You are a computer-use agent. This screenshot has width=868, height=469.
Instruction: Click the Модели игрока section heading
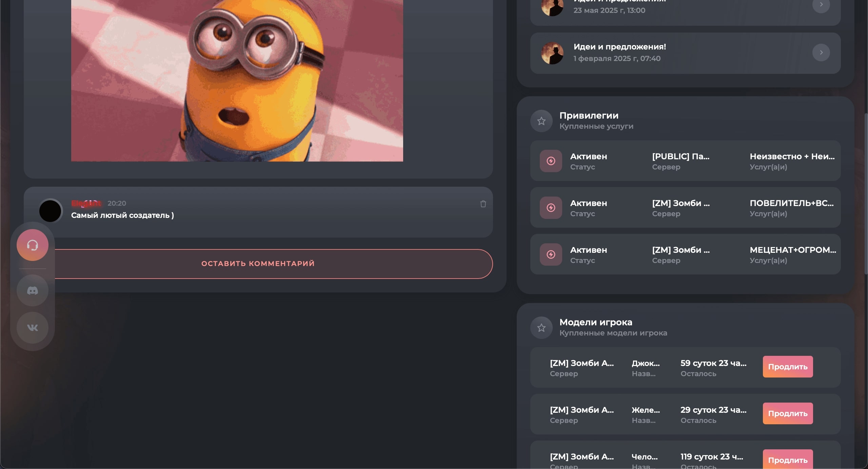596,322
